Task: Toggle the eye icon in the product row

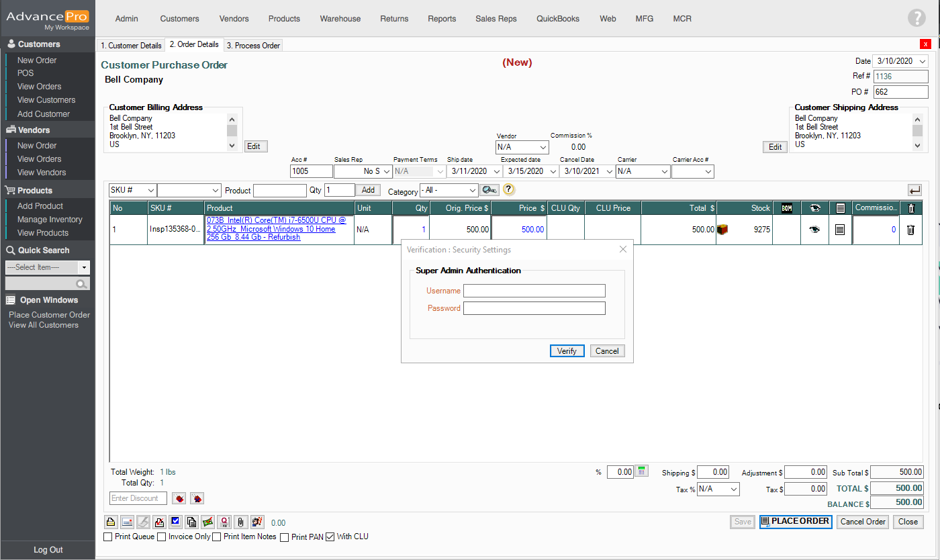Action: click(x=814, y=230)
